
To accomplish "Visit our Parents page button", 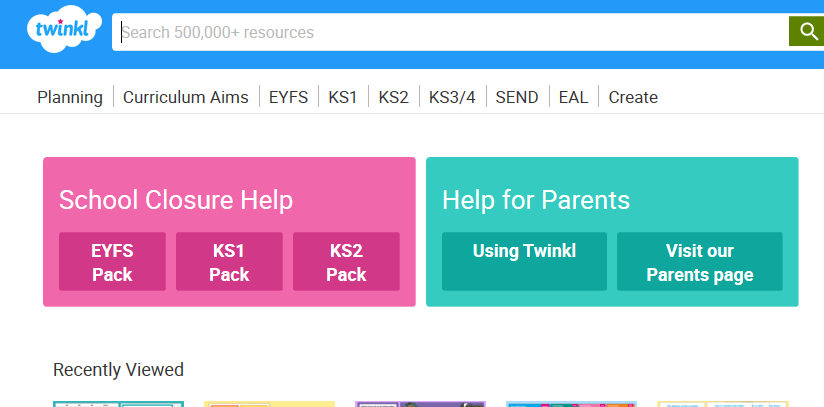I will pos(700,261).
